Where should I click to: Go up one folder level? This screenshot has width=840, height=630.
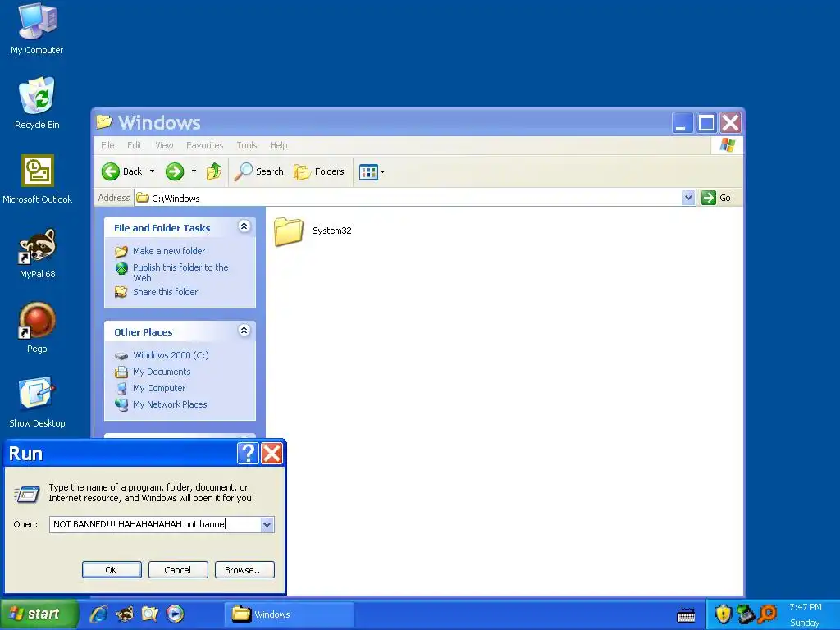tap(214, 171)
